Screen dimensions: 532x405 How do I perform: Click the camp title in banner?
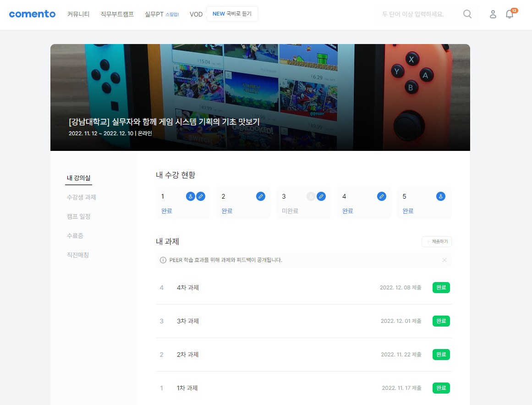point(164,122)
